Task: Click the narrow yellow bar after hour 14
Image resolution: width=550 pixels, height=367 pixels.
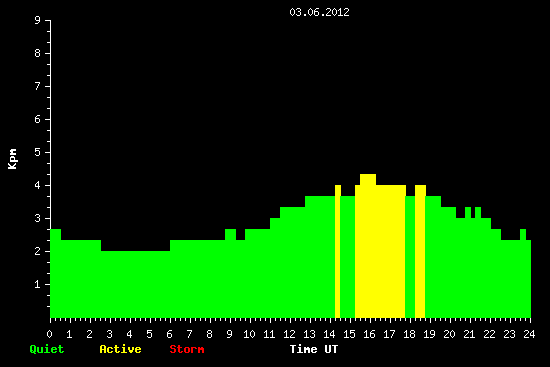Action: click(x=338, y=251)
